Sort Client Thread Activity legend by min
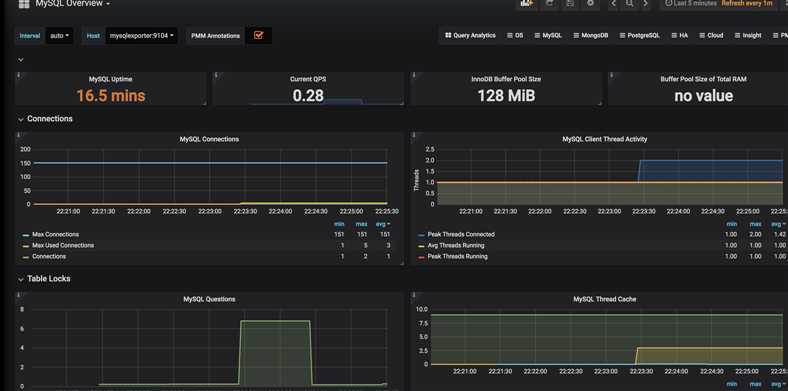Image resolution: width=788 pixels, height=391 pixels. (732, 224)
